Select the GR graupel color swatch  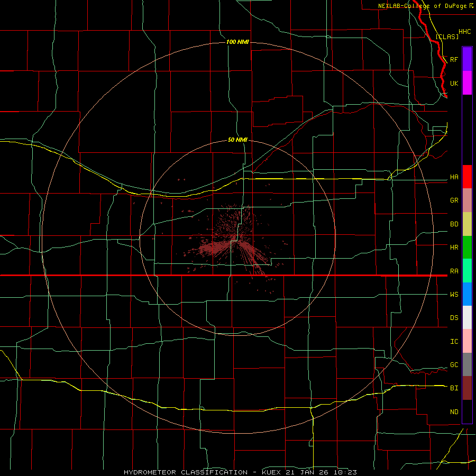point(467,200)
